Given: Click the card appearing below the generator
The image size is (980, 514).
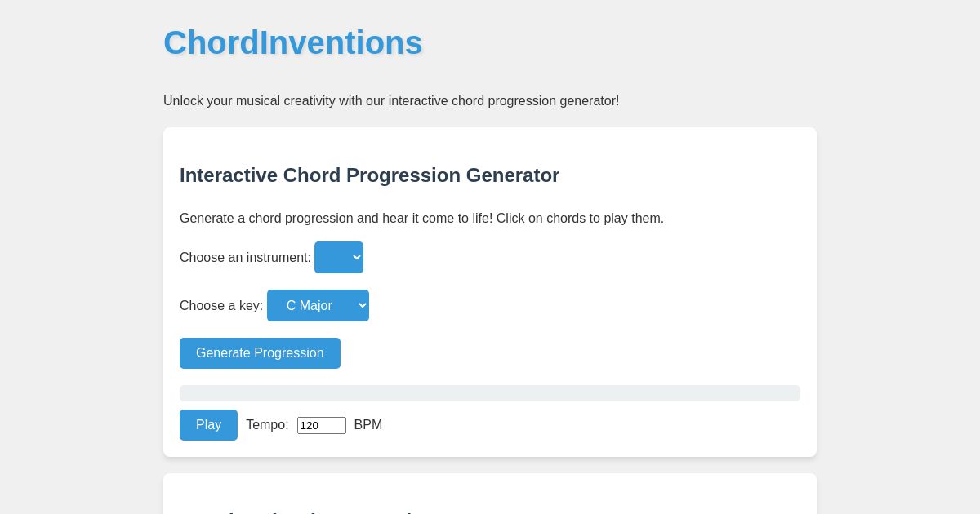Looking at the screenshot, I should 490,494.
